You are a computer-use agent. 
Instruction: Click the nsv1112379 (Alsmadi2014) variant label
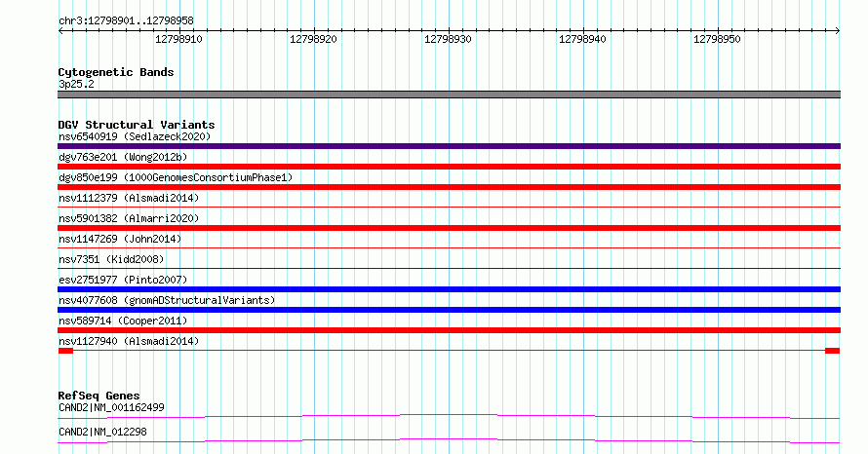pos(129,198)
